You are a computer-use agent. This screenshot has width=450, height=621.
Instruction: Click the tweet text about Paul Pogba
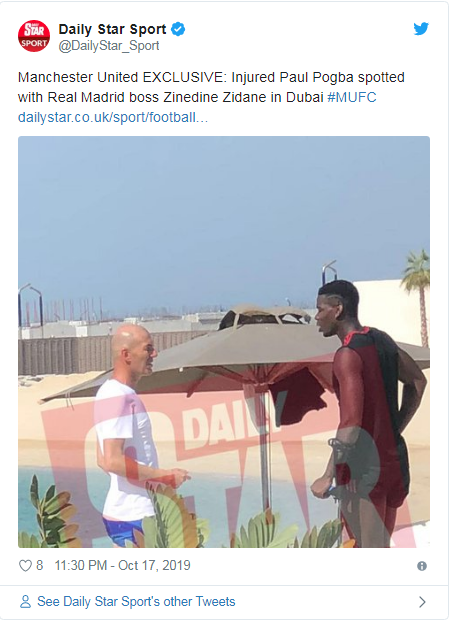click(211, 87)
